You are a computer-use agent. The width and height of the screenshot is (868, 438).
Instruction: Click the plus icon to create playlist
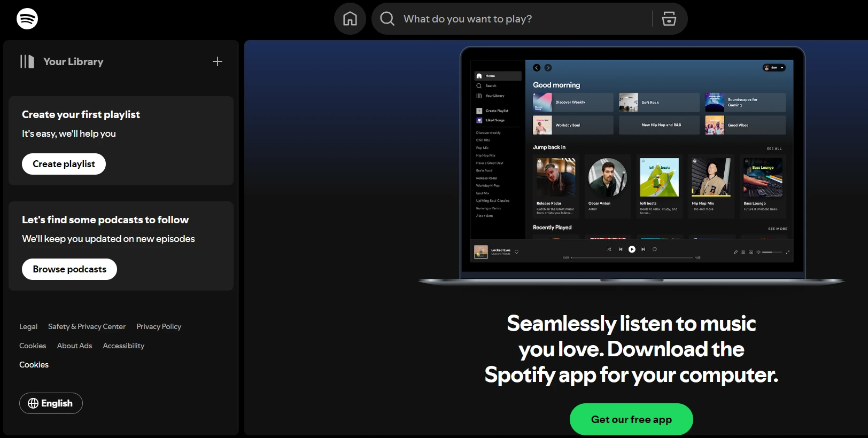218,61
